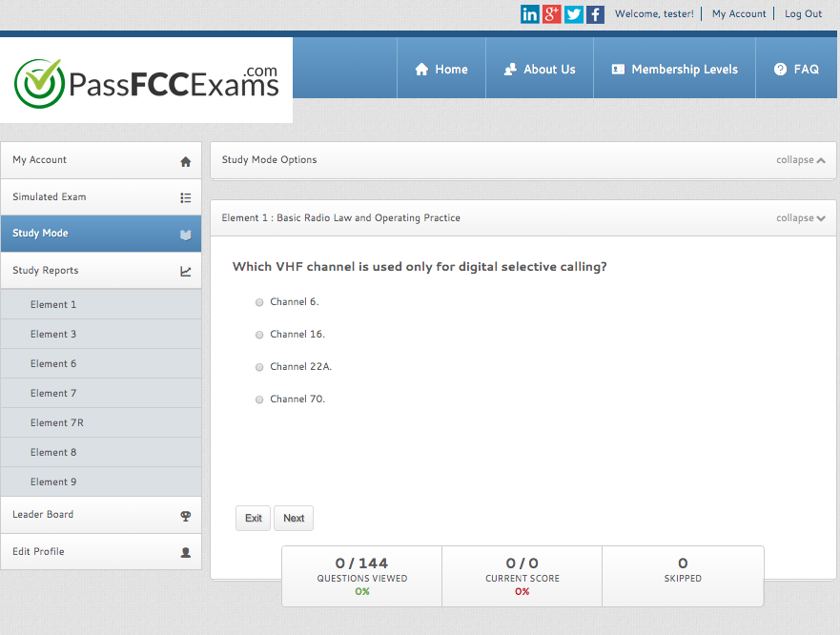
Task: Click the PassFCCExams.com logo
Action: [x=147, y=82]
